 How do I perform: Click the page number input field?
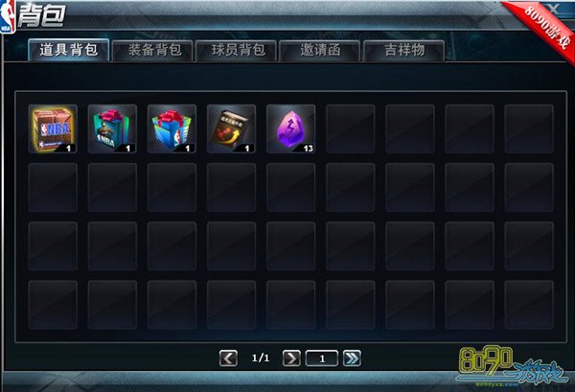tap(322, 358)
